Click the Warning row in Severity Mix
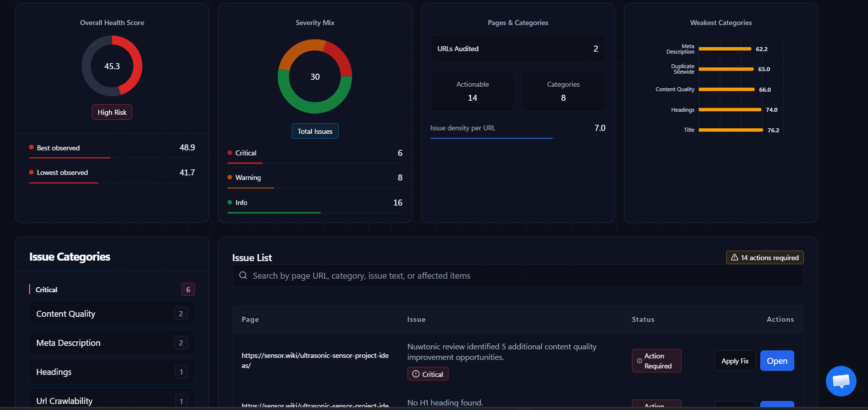Image resolution: width=868 pixels, height=410 pixels. (x=315, y=177)
